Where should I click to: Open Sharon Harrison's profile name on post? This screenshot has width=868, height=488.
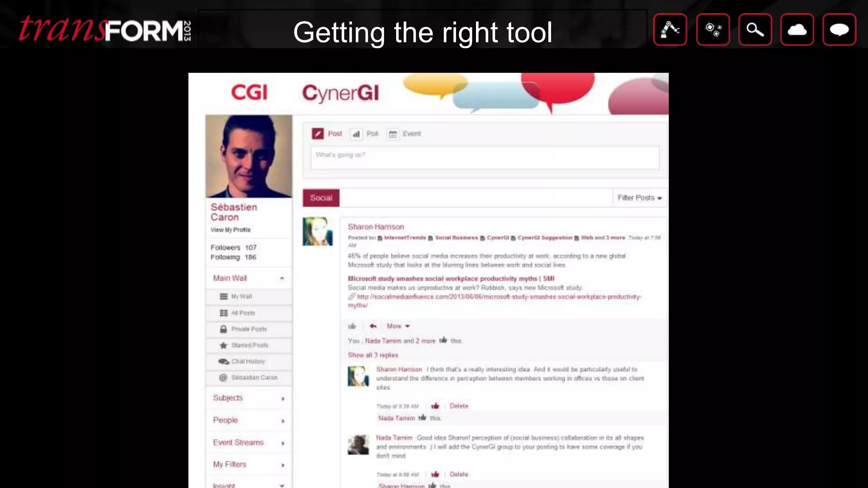pos(376,227)
